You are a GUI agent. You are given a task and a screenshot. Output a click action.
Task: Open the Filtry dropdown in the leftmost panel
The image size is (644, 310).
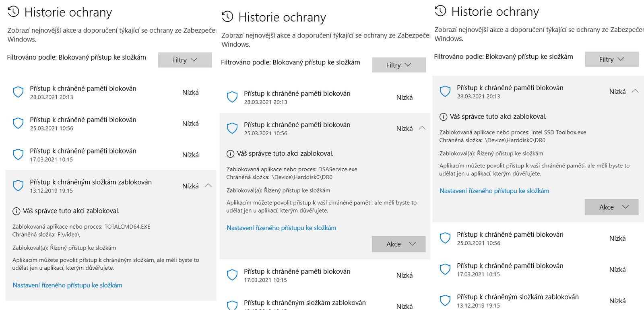(x=185, y=60)
